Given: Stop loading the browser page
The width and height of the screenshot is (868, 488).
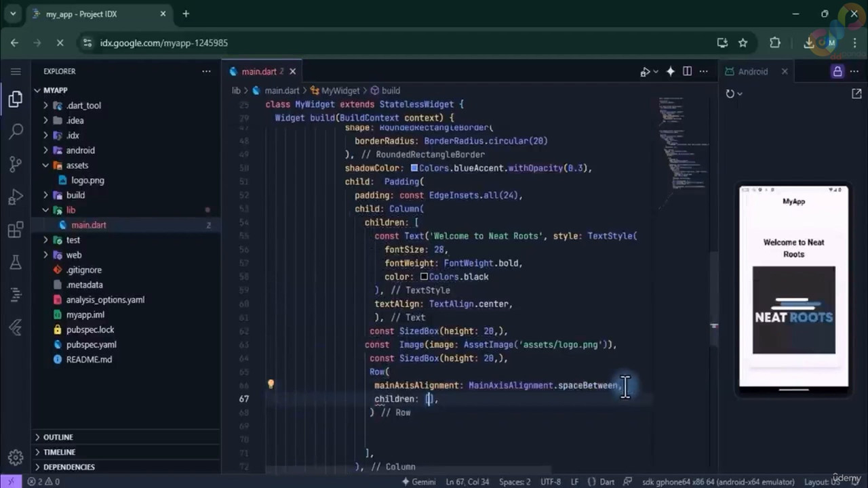Looking at the screenshot, I should [60, 43].
